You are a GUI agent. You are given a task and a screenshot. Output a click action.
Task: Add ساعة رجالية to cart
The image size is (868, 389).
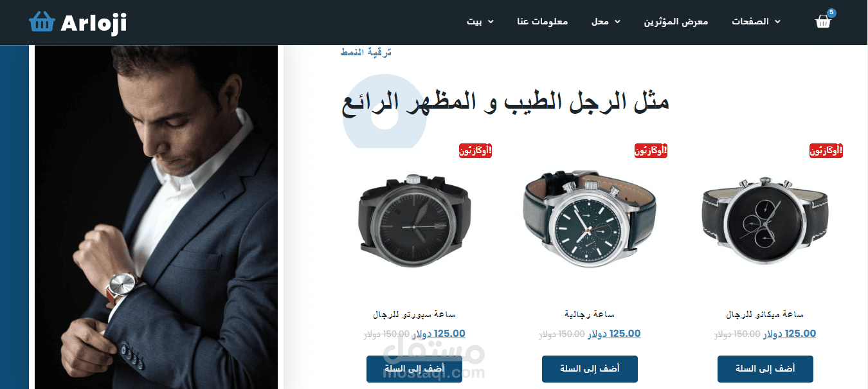(x=590, y=369)
